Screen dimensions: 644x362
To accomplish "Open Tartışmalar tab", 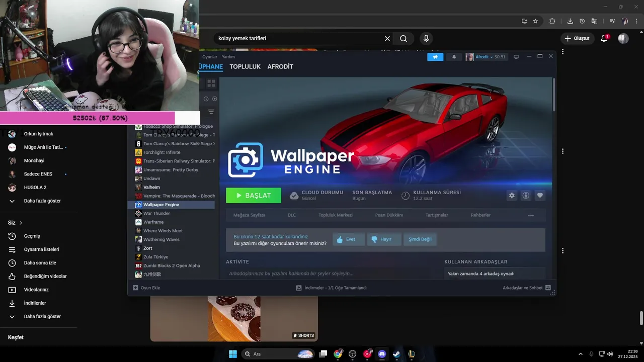I will [437, 215].
